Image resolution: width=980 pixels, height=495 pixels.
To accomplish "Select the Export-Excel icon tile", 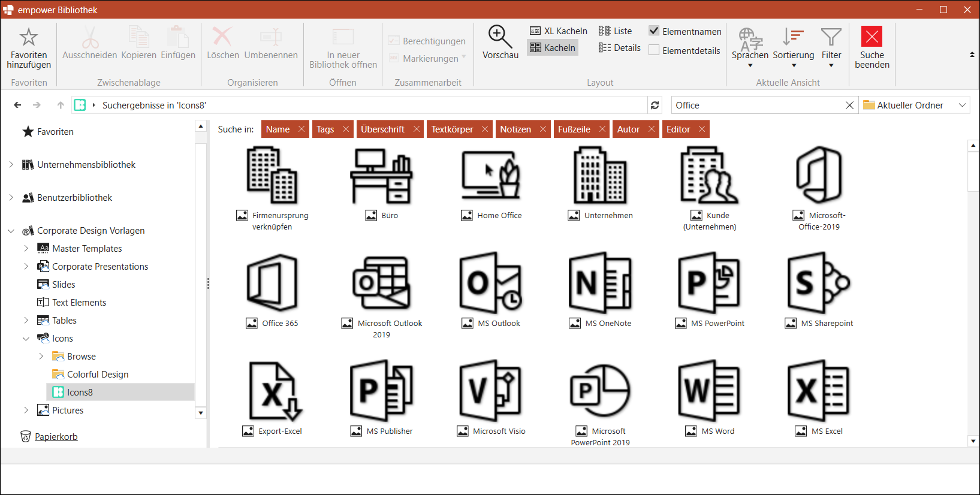I will 272,399.
